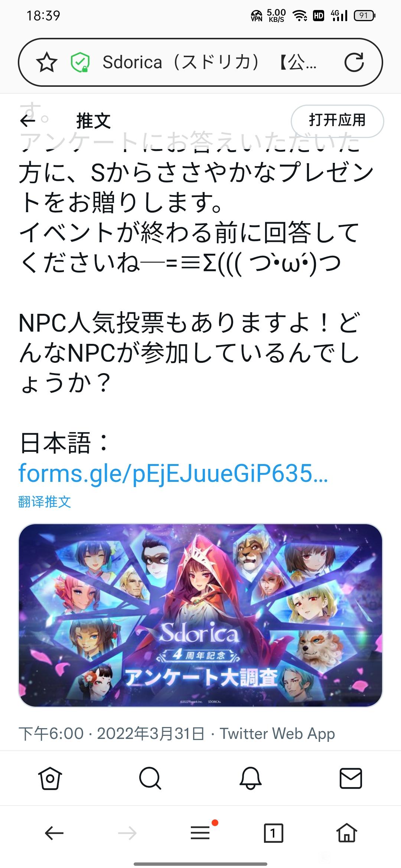Open browser hamburger menu
401x868 pixels.
(x=200, y=833)
